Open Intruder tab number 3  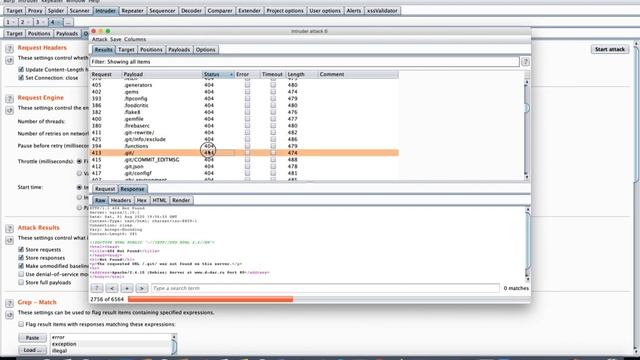(x=40, y=22)
